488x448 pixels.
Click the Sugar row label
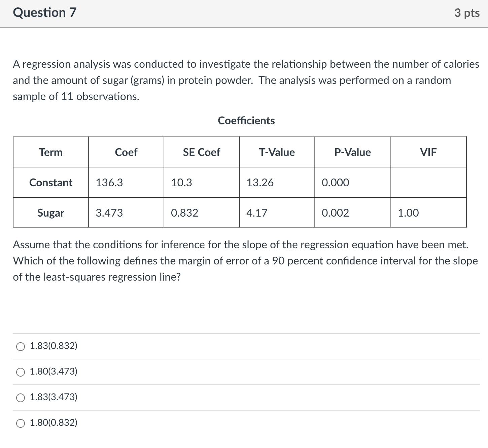point(50,213)
